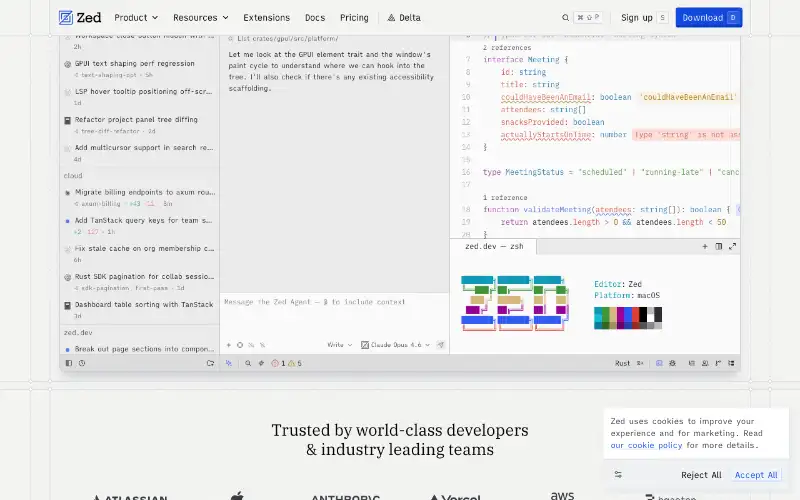Click the Zed icon beside Claude Opus 4.6
Screen dimensions: 800x500
(365, 345)
